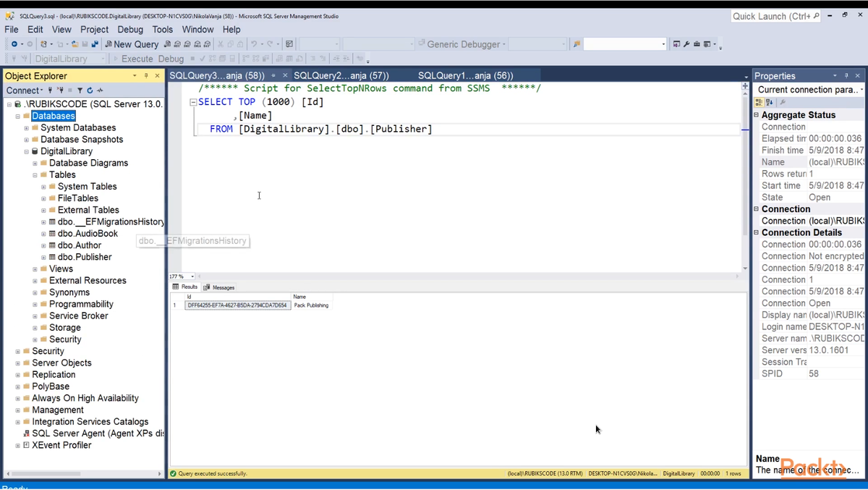Click the Find in Files icon

pyautogui.click(x=576, y=44)
